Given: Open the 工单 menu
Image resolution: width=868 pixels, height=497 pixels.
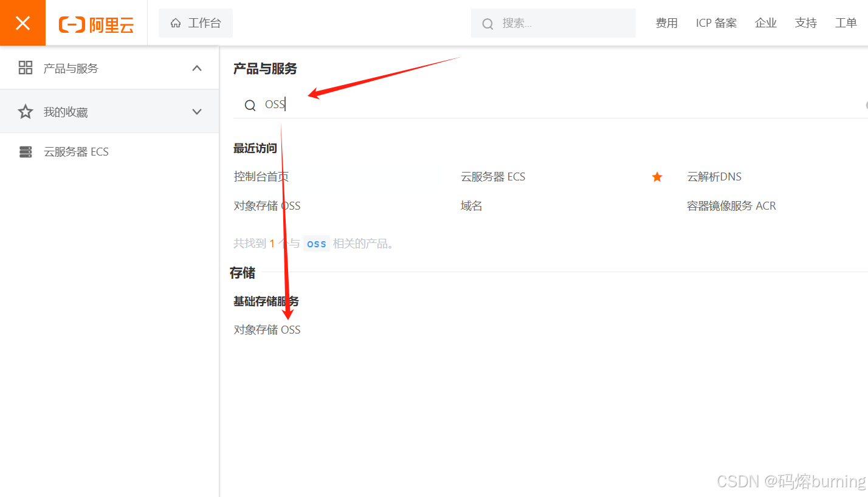Looking at the screenshot, I should (x=846, y=23).
